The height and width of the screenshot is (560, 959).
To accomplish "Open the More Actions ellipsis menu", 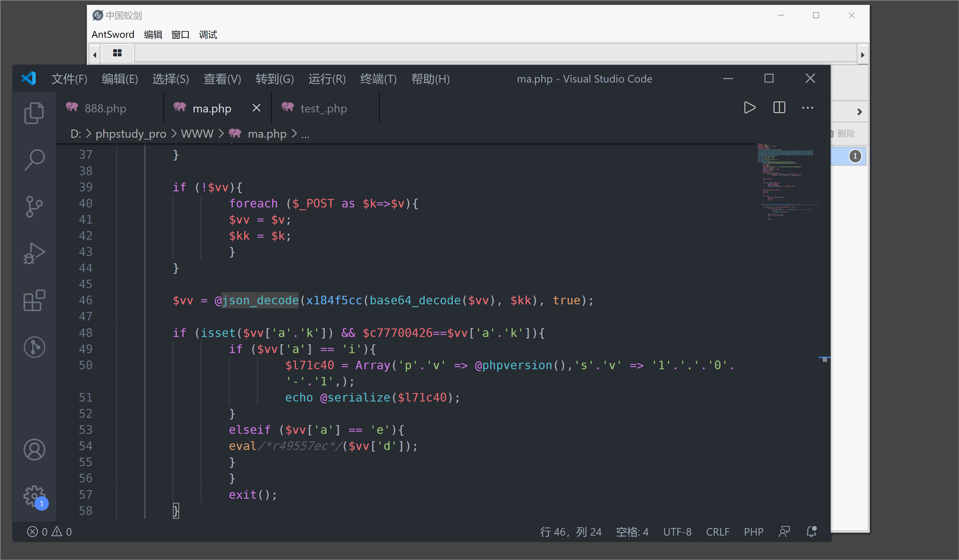I will coord(807,108).
